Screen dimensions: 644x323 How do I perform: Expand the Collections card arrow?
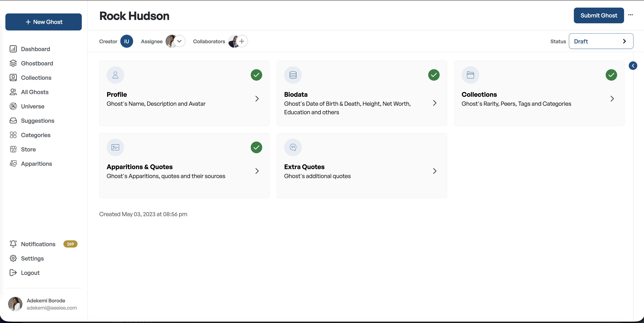(x=612, y=99)
